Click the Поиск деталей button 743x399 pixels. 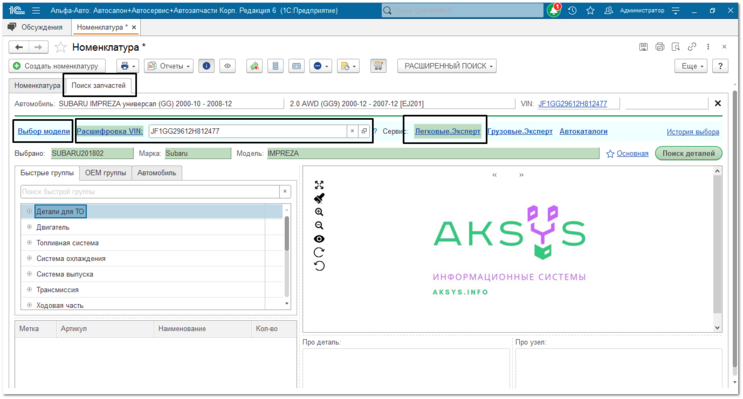689,153
